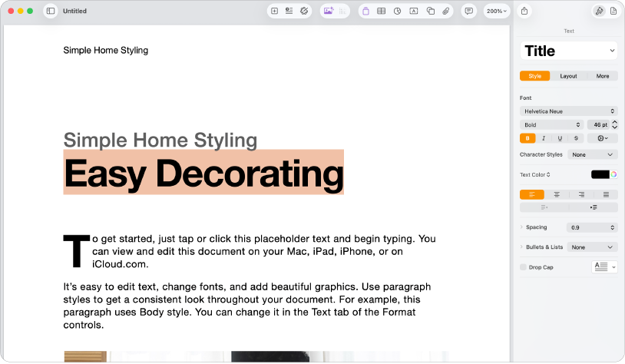The image size is (625, 364).
Task: Open the Helvetica Neue font dropdown
Action: (x=569, y=111)
